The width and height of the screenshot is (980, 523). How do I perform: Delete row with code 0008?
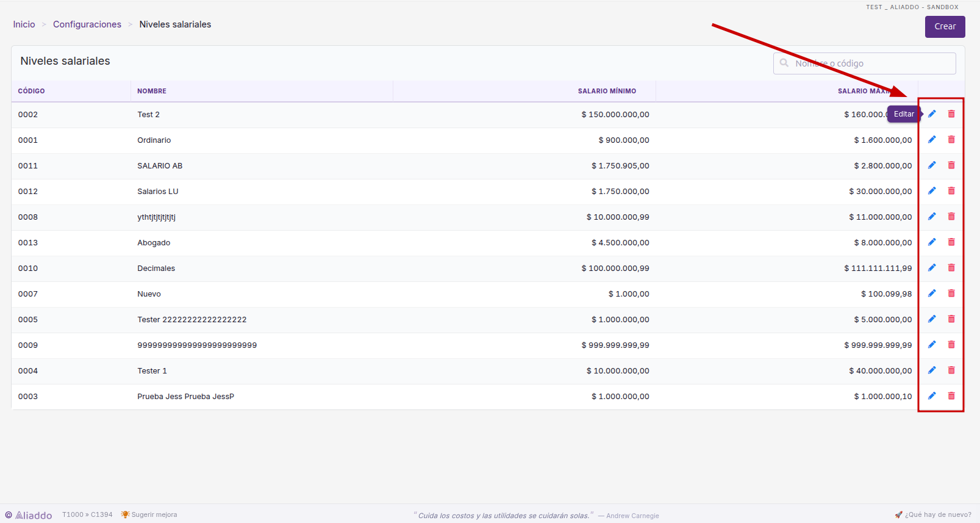951,217
